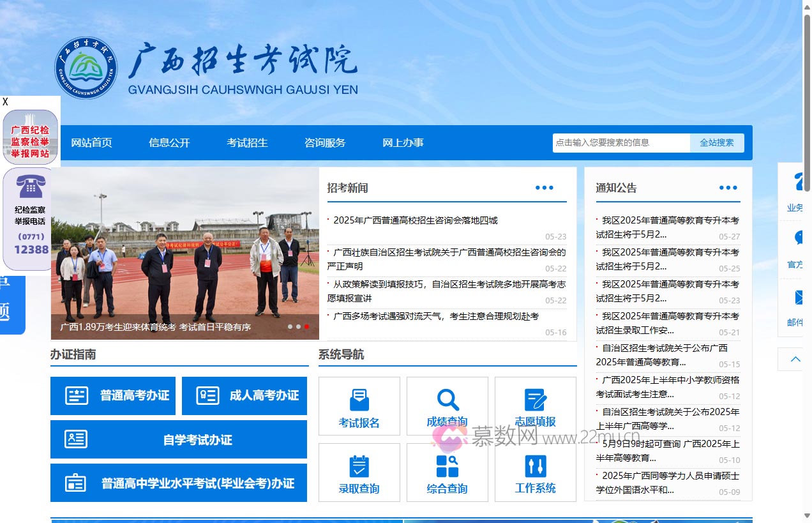Click the 综合查询 grid search icon
Image resolution: width=812 pixels, height=523 pixels.
pos(447,466)
